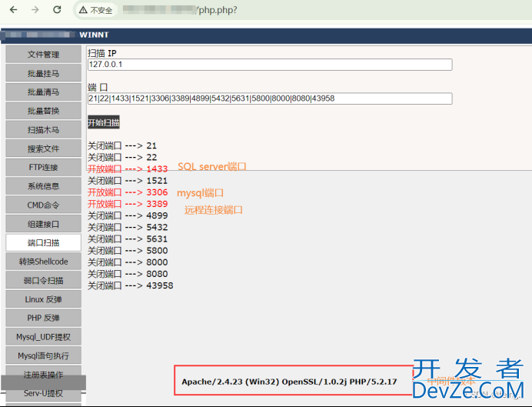Open Mysql_UDF提权 sidebar item
Screen dimensions: 532x407
tap(43, 336)
